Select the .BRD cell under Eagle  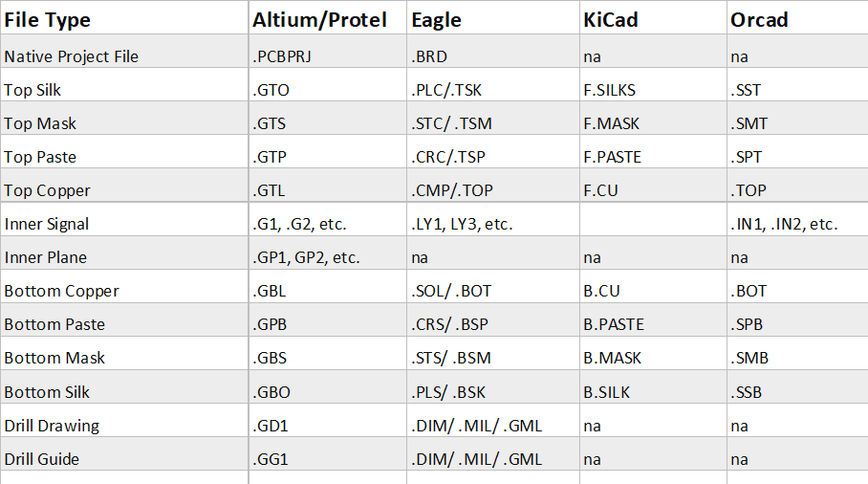(x=429, y=56)
